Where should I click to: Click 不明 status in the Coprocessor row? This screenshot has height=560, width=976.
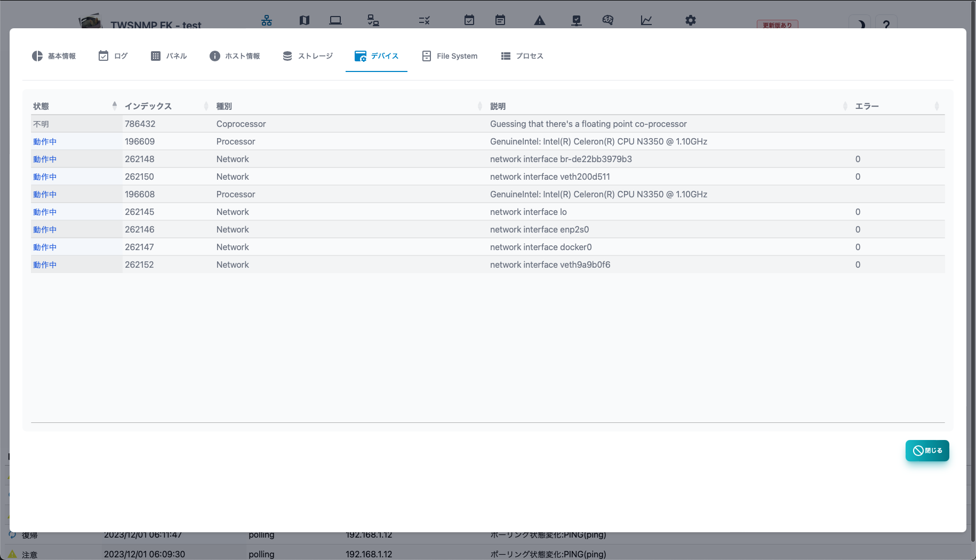(41, 124)
